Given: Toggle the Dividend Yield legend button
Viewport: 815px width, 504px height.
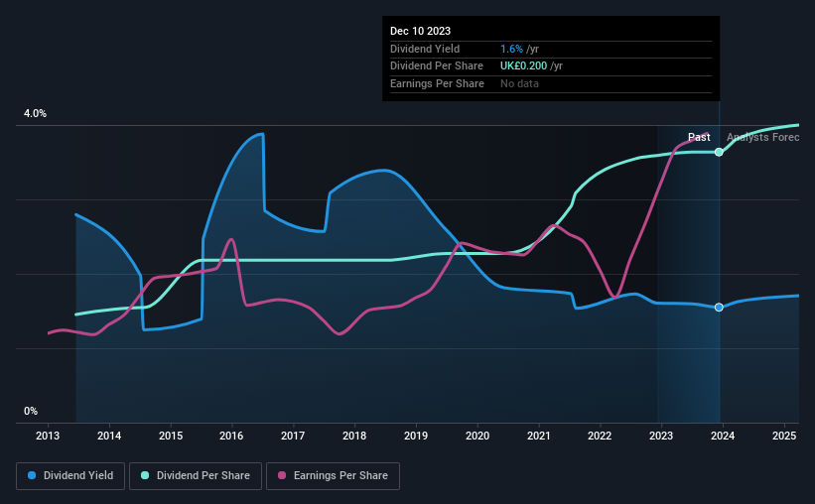Looking at the screenshot, I should (70, 476).
